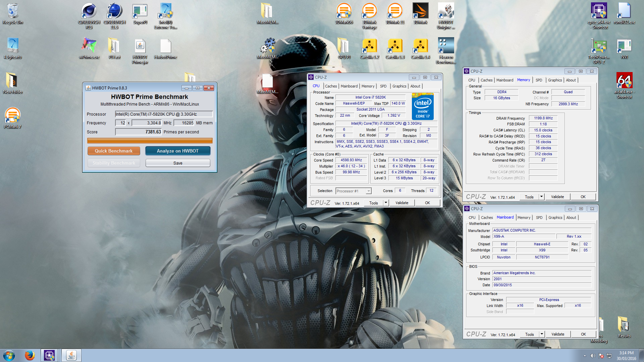Open the Windows Start menu
This screenshot has height=362, width=644.
tap(9, 355)
